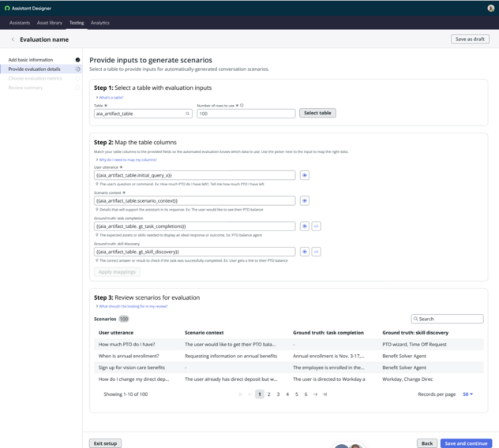The width and height of the screenshot is (499, 448).
Task: Click the back arrow beside Evaluation name
Action: click(13, 39)
